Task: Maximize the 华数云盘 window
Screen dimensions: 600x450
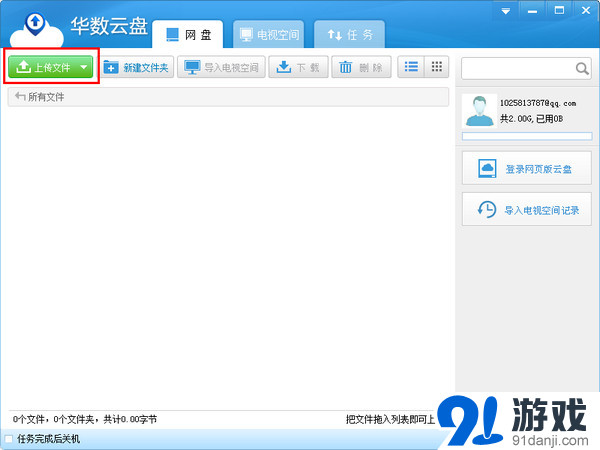Action: click(x=559, y=11)
